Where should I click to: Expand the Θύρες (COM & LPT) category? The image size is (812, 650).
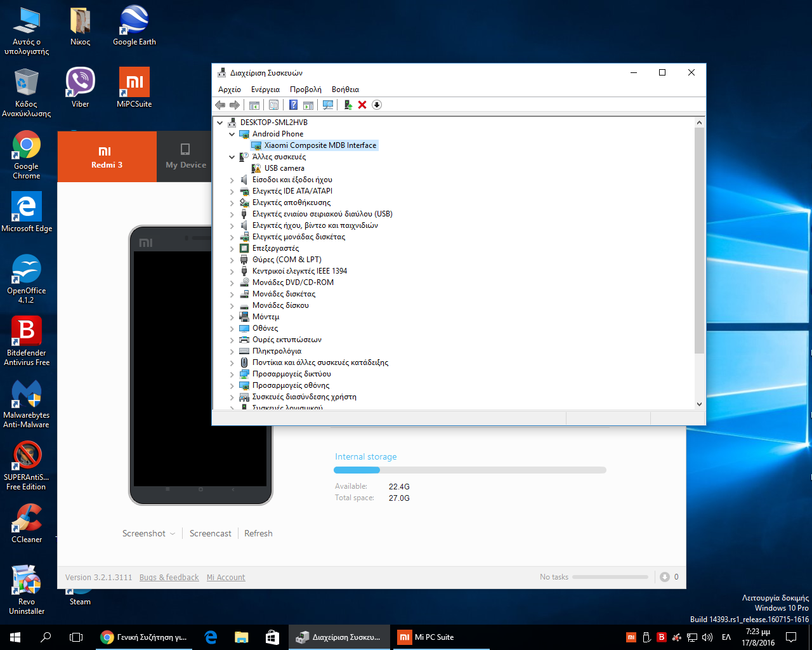point(232,260)
